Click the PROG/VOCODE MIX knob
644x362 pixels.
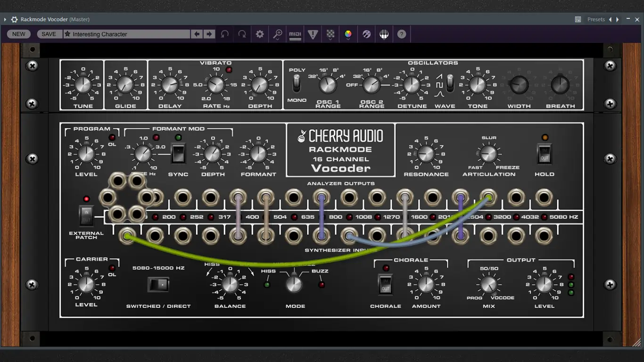(488, 285)
